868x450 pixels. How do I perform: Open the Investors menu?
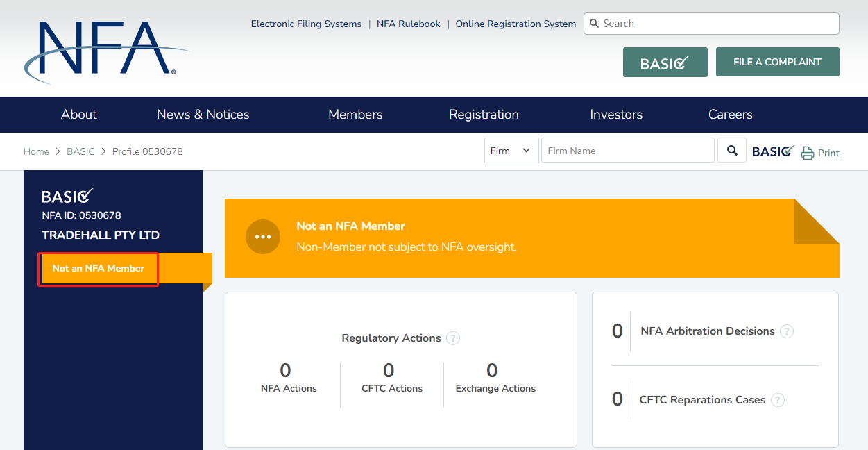616,115
